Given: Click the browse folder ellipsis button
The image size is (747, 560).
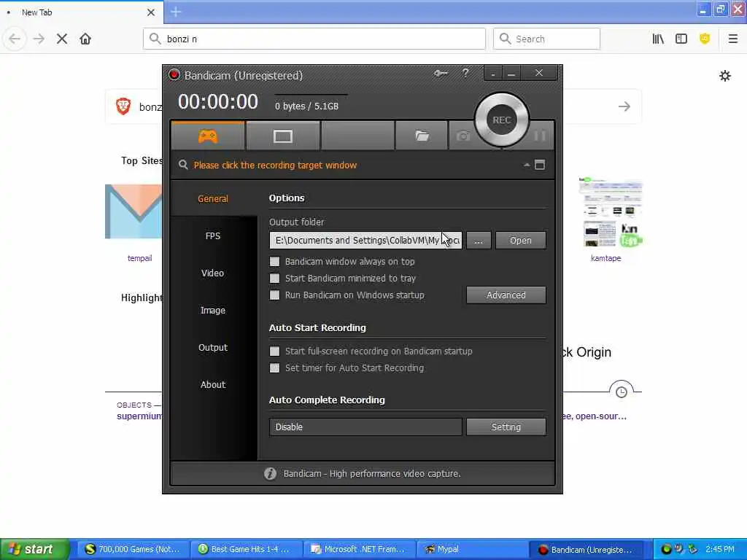Looking at the screenshot, I should coord(479,240).
